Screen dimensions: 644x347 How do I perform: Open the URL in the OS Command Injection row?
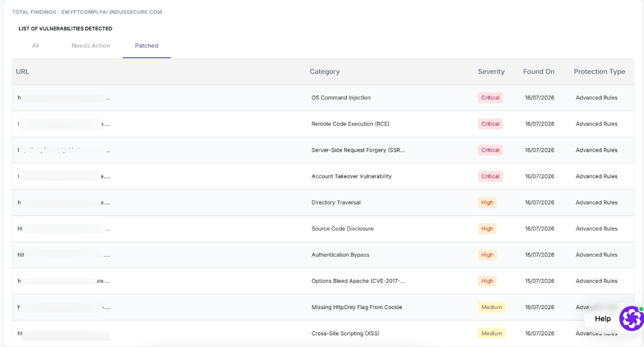64,98
